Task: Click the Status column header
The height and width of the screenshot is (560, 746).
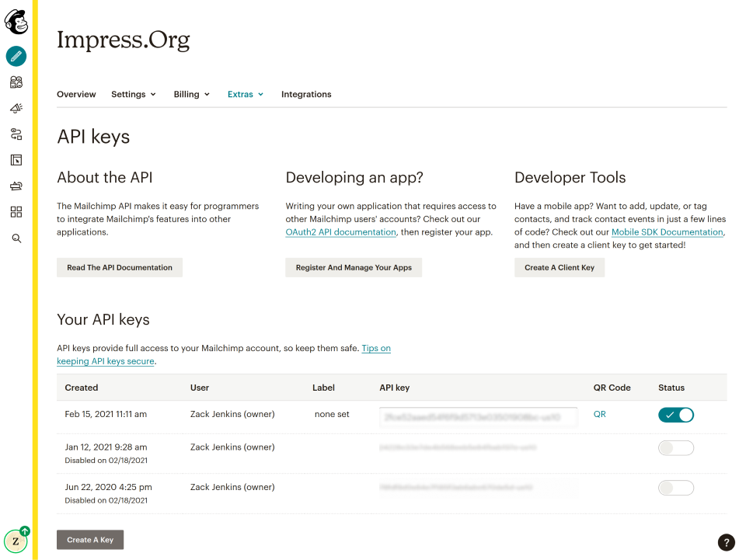Action: point(671,388)
